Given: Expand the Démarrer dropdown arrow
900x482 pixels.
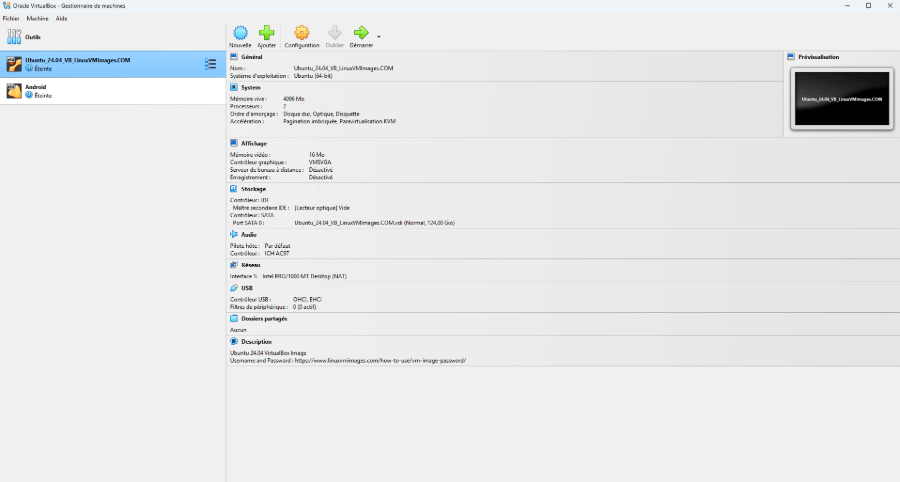Looking at the screenshot, I should 378,36.
